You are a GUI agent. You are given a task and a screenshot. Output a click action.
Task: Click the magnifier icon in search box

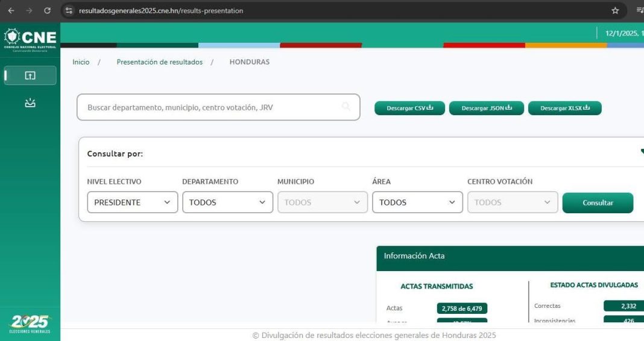346,107
